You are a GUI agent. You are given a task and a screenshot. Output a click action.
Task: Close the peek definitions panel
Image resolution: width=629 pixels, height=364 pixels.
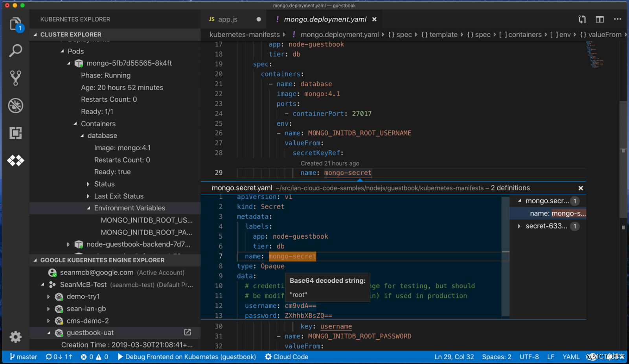[x=581, y=188]
